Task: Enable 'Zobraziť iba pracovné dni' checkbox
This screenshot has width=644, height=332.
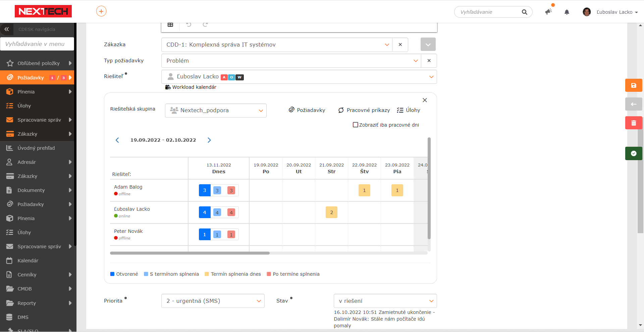Action: tap(356, 125)
